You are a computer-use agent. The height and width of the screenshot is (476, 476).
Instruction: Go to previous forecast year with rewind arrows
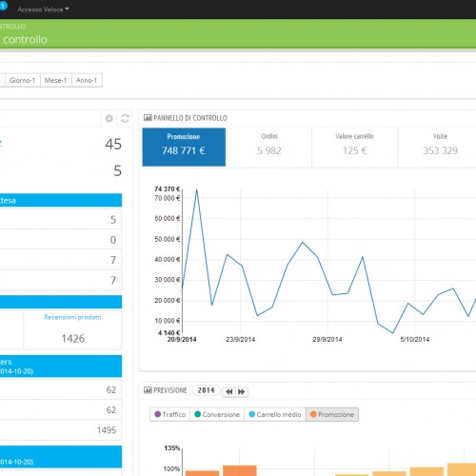click(x=228, y=392)
